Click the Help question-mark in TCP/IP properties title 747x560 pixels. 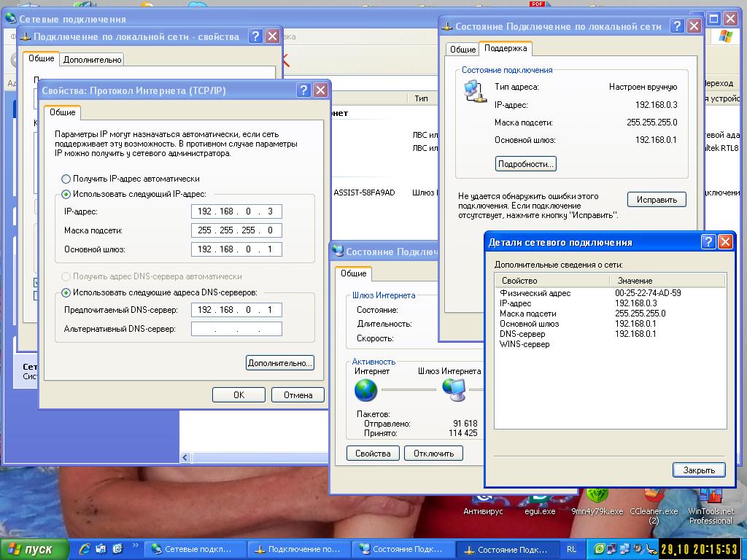303,90
